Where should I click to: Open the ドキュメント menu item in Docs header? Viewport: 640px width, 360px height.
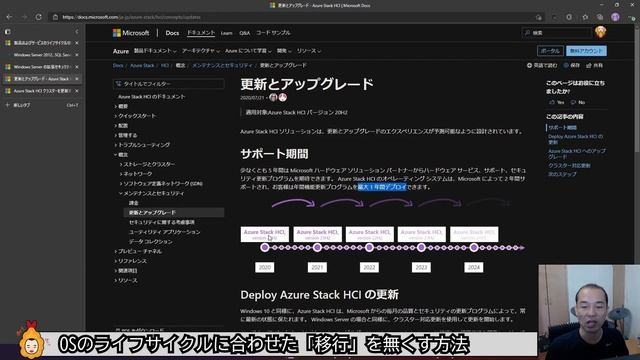[x=201, y=33]
